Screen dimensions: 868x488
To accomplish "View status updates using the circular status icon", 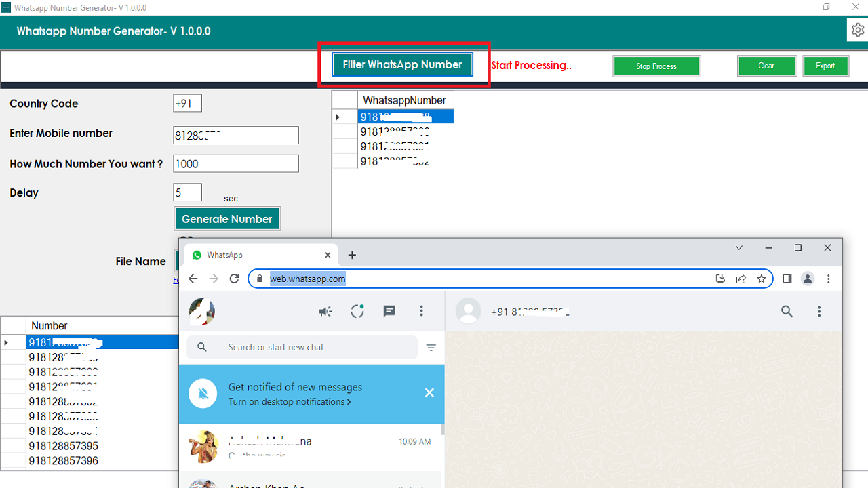I will (x=357, y=311).
